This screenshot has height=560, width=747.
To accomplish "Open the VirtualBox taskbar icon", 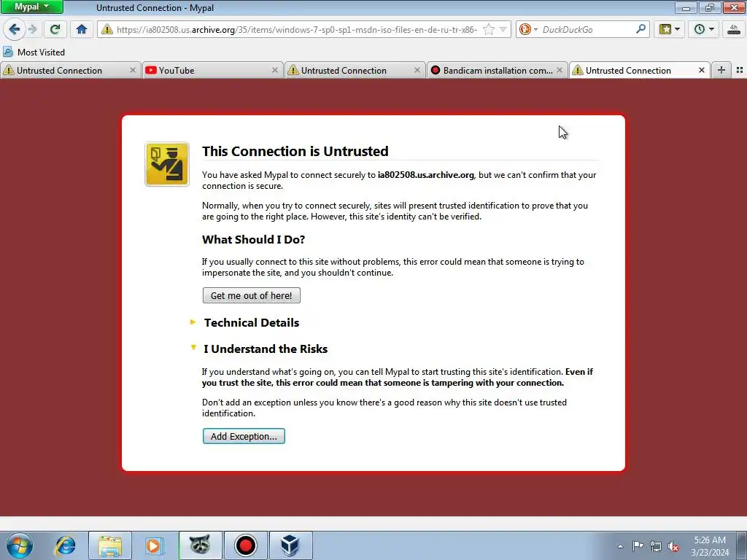I will (290, 545).
